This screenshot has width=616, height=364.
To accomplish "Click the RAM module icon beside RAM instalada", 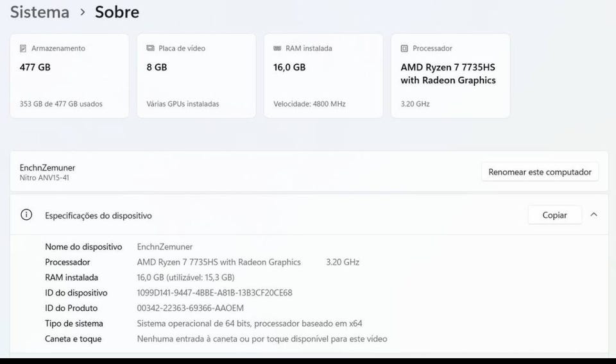I will click(x=277, y=48).
